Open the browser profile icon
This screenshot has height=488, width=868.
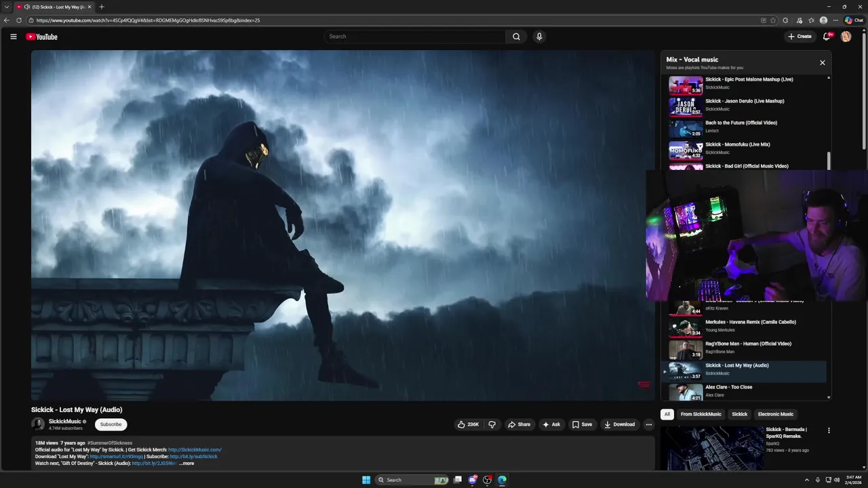coord(823,20)
